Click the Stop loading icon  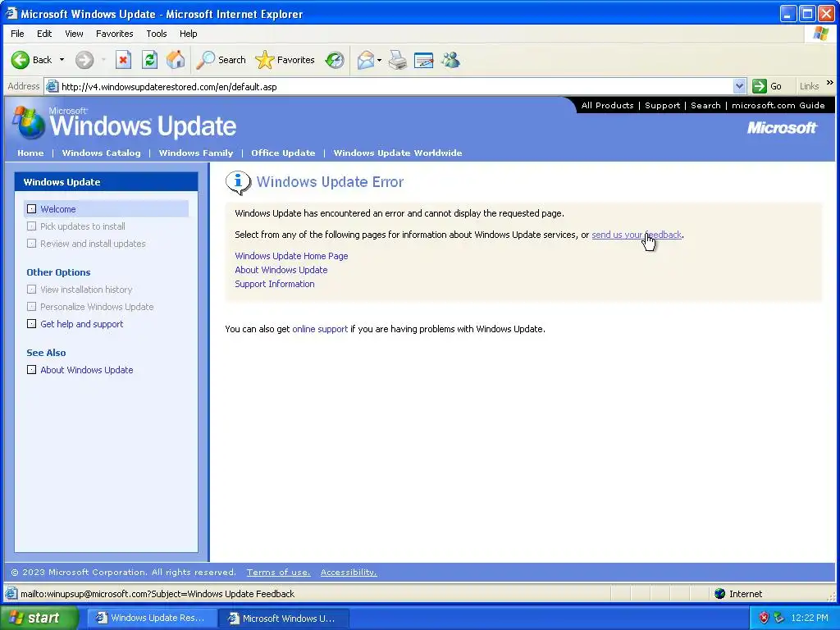coord(123,60)
